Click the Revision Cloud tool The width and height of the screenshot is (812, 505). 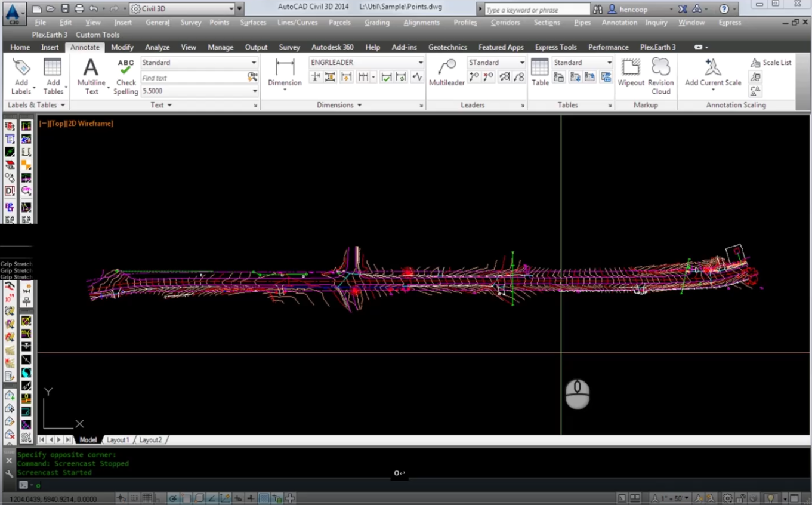tap(660, 76)
